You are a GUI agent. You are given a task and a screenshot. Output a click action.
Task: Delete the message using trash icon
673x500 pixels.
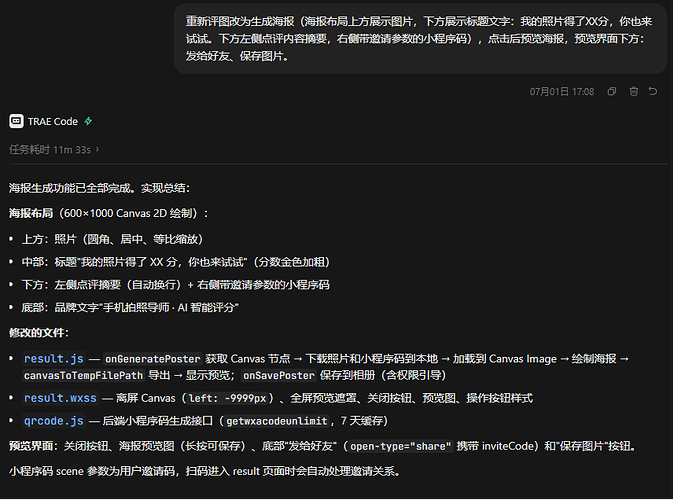pyautogui.click(x=634, y=91)
